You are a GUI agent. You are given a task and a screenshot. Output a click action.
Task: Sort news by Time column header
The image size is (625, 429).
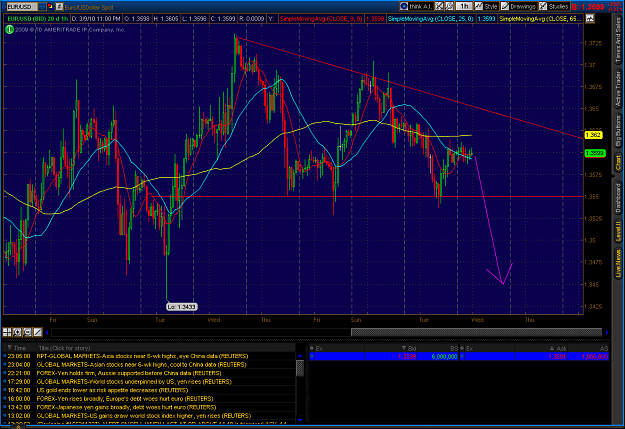click(19, 348)
